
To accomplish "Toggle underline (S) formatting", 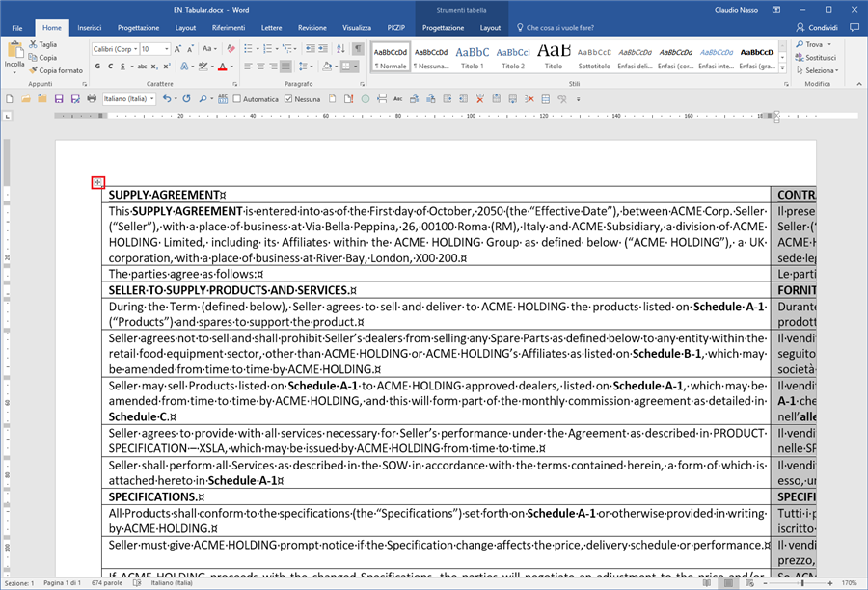I will pos(122,67).
